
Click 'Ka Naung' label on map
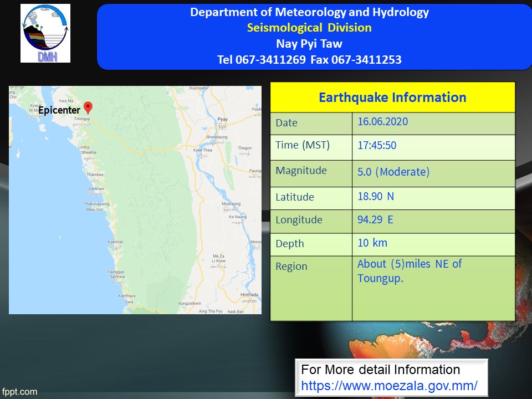pyautogui.click(x=238, y=217)
